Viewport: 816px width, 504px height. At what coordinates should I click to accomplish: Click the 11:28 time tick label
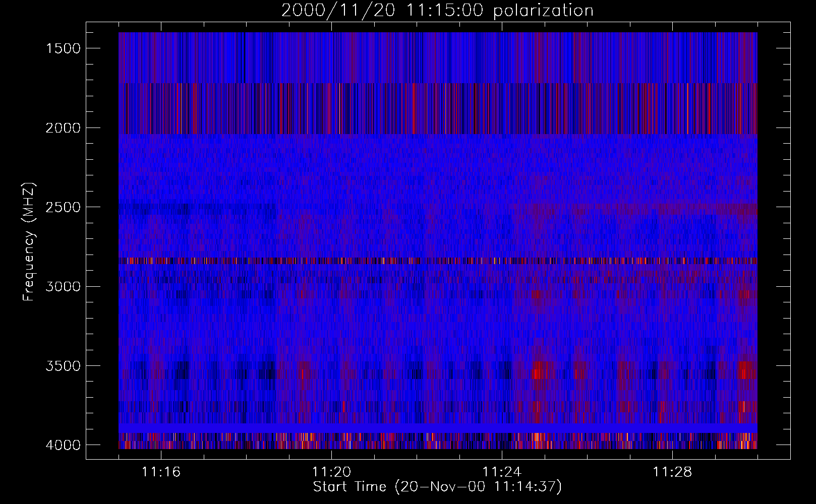click(672, 472)
